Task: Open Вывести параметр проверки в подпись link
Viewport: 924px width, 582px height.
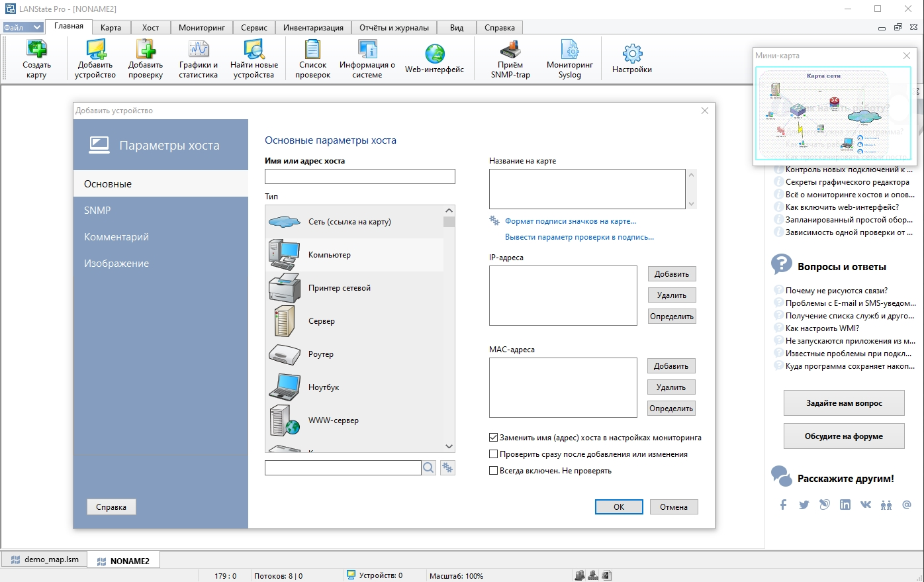Action: [579, 237]
